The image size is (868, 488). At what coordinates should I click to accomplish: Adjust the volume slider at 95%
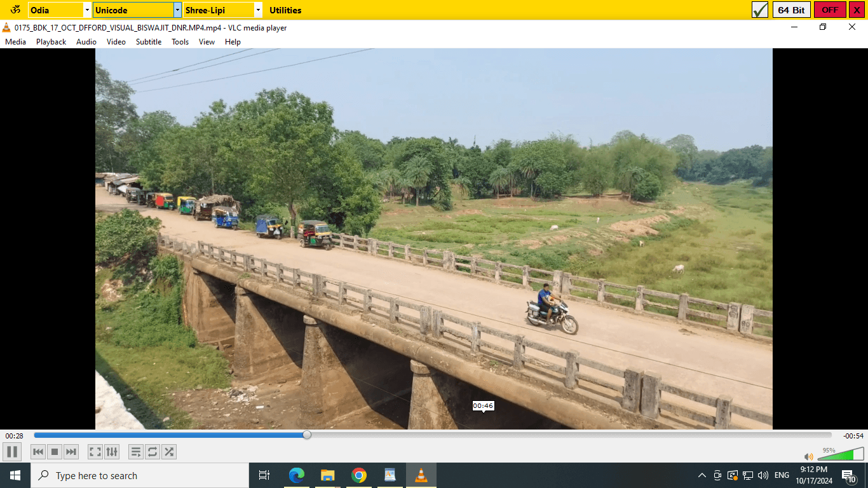tap(840, 454)
